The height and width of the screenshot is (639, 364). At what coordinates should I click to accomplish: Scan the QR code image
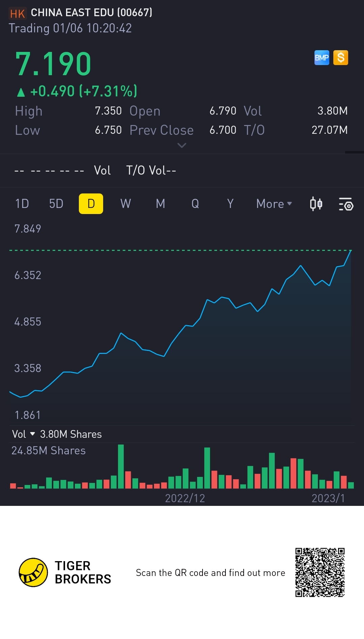pyautogui.click(x=320, y=572)
